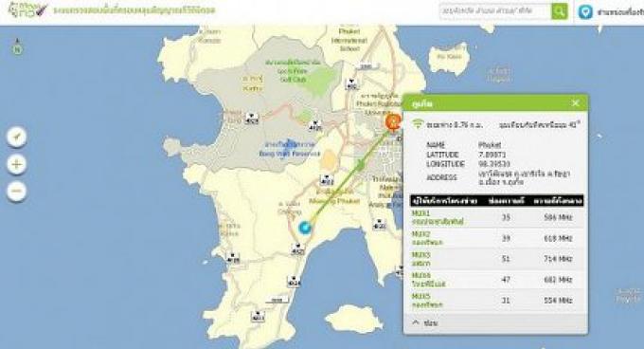
Task: Select the orange transmitter station marker
Action: coord(393,122)
